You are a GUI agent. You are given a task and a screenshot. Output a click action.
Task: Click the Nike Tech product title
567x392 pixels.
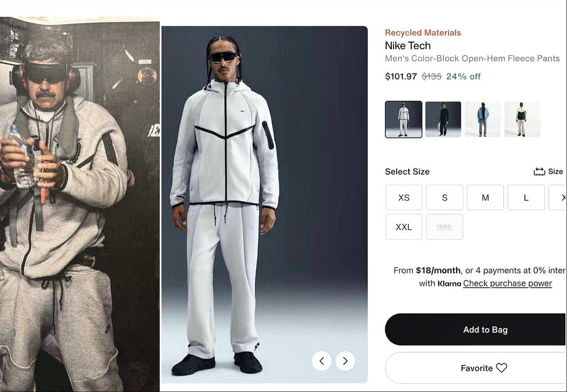point(407,46)
